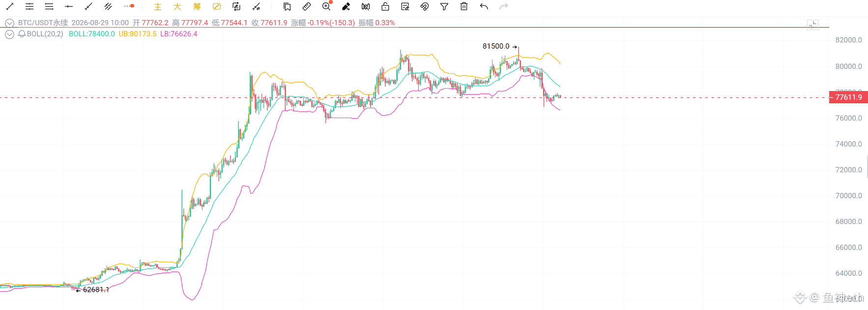Click the funnel filter icon
The height and width of the screenshot is (310, 868).
444,6
